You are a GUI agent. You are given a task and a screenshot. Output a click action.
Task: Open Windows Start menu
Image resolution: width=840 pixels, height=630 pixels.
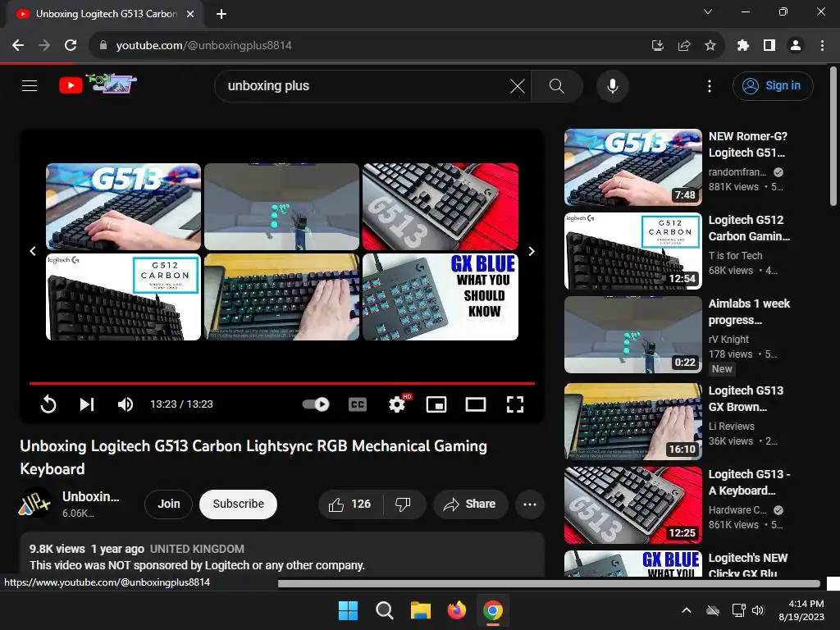click(x=348, y=610)
